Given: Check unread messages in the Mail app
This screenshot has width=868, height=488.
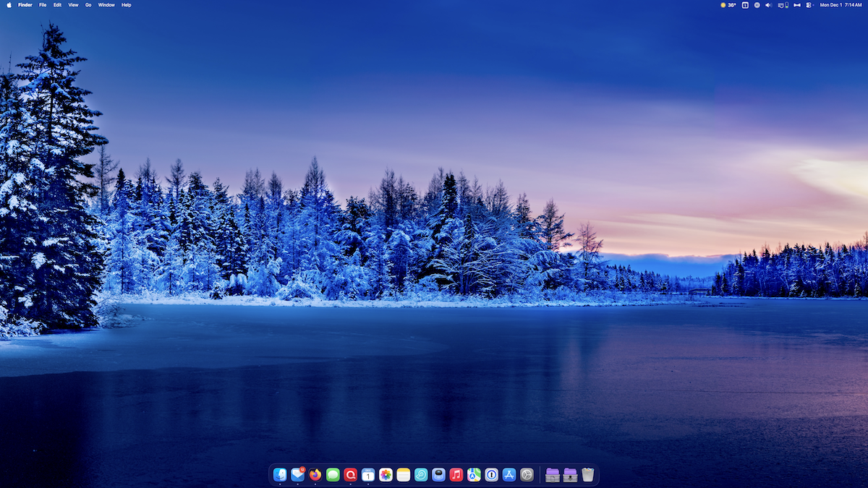Looking at the screenshot, I should (298, 475).
